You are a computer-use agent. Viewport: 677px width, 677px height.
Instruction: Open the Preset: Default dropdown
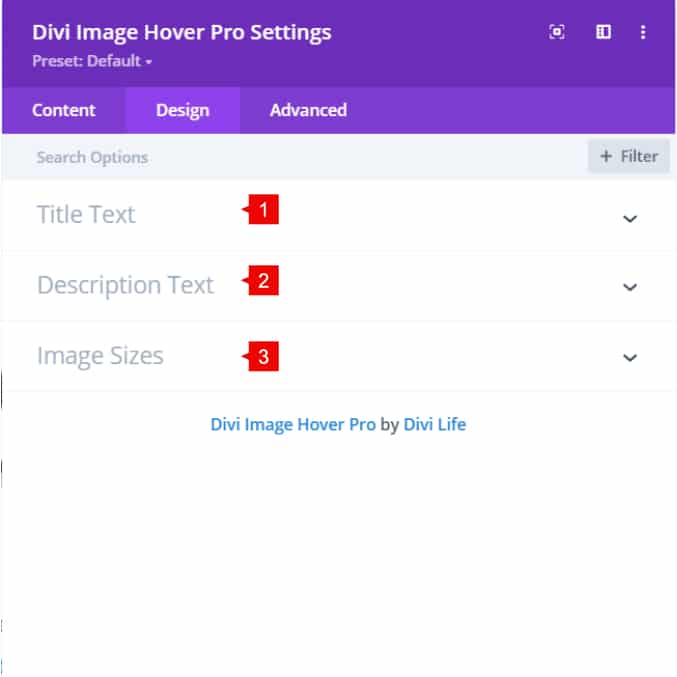[92, 61]
